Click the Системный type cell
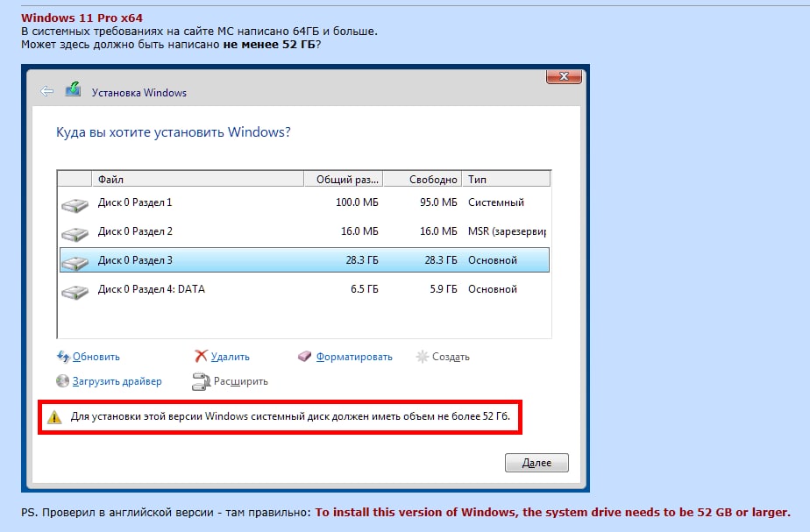 [496, 202]
